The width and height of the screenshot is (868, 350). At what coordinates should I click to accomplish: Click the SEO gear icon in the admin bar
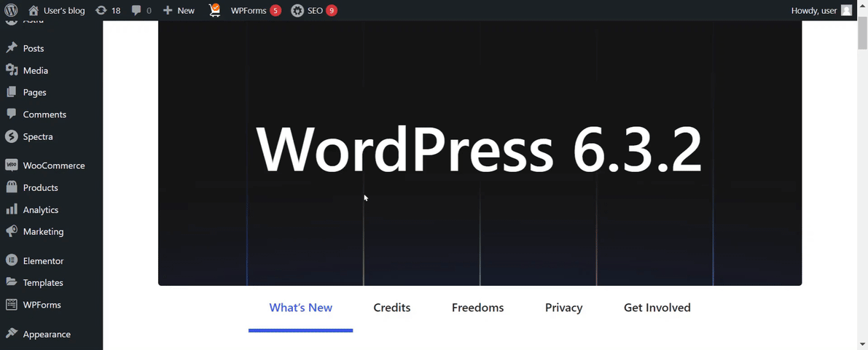point(297,10)
